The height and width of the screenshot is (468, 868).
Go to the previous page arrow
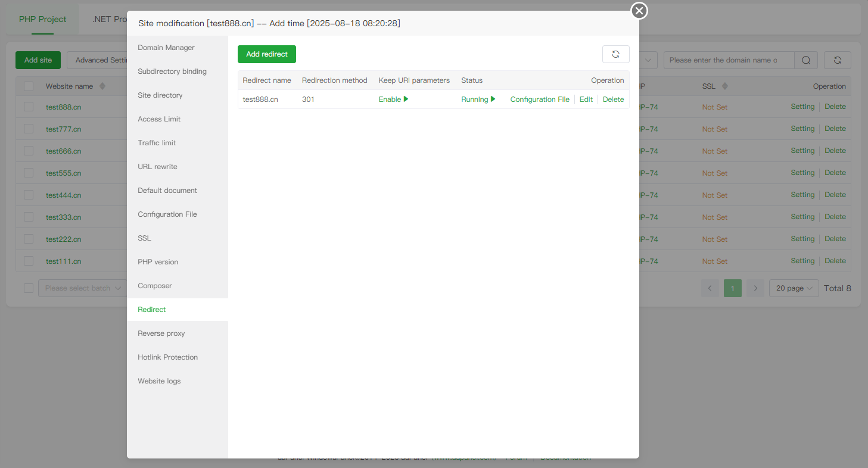point(710,288)
